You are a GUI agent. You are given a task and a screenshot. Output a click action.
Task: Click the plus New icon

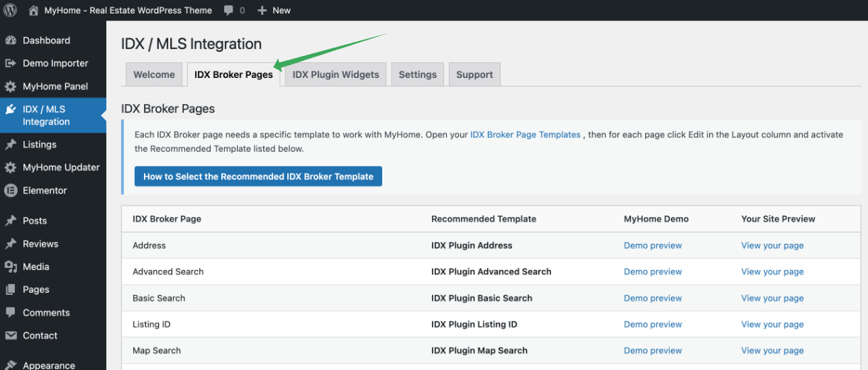[x=262, y=10]
